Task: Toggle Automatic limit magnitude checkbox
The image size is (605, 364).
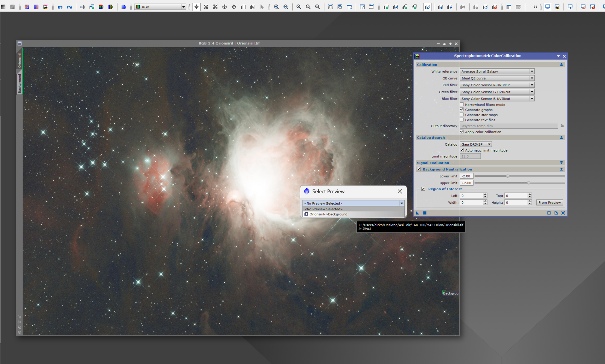Action: pyautogui.click(x=462, y=150)
